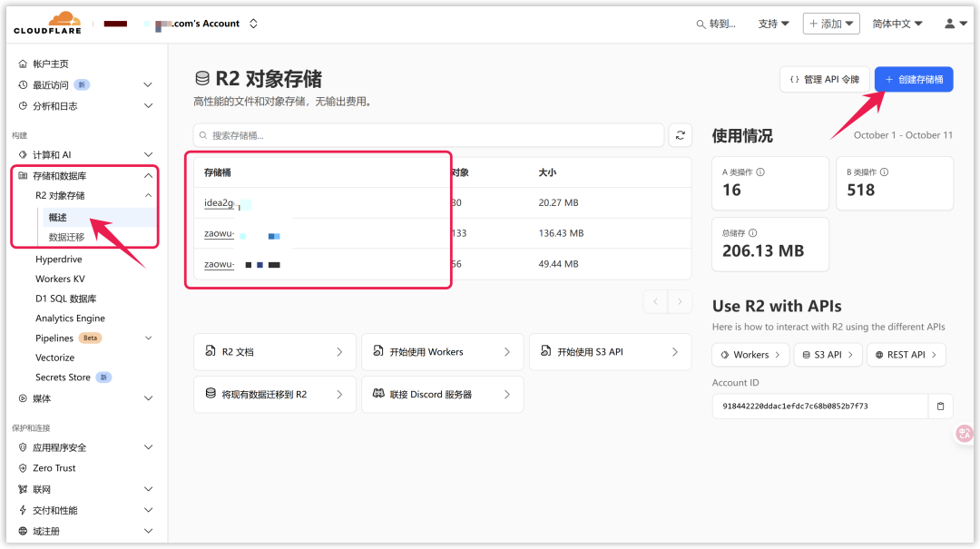Open D1 SQL 数据库
980x549 pixels.
point(65,299)
